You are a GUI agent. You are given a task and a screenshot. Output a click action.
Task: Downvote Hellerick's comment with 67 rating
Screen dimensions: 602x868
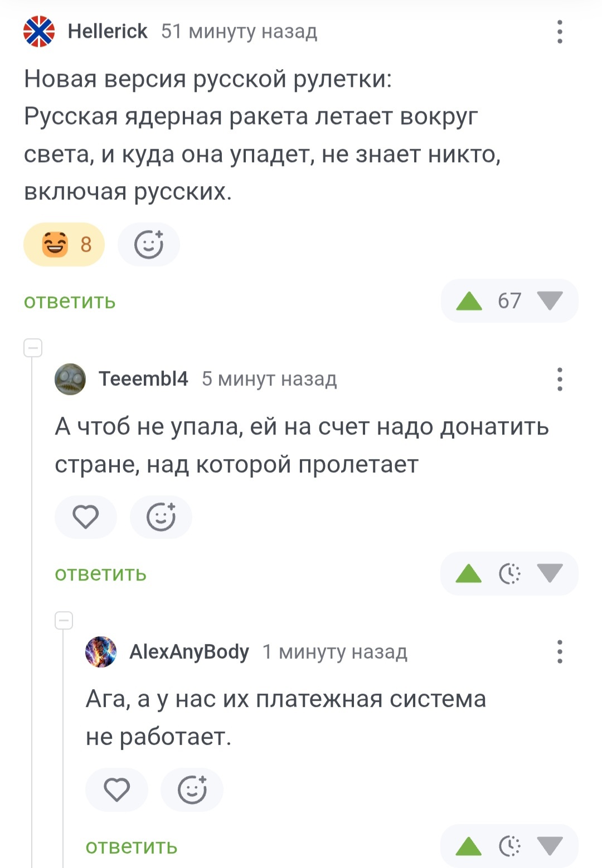click(x=550, y=301)
